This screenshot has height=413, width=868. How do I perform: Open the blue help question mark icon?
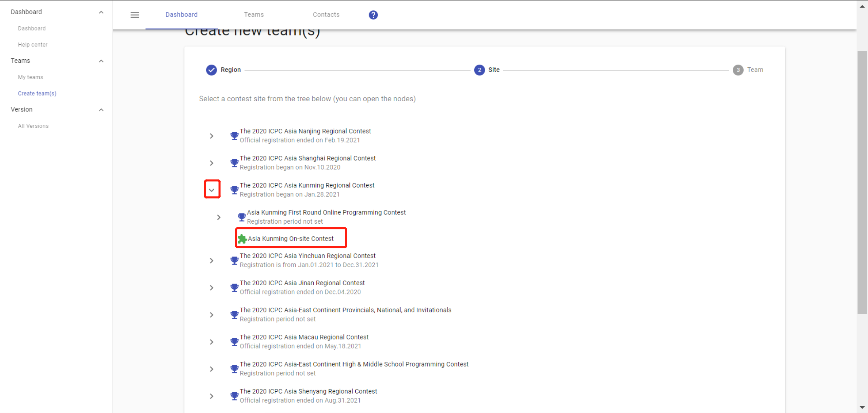373,15
